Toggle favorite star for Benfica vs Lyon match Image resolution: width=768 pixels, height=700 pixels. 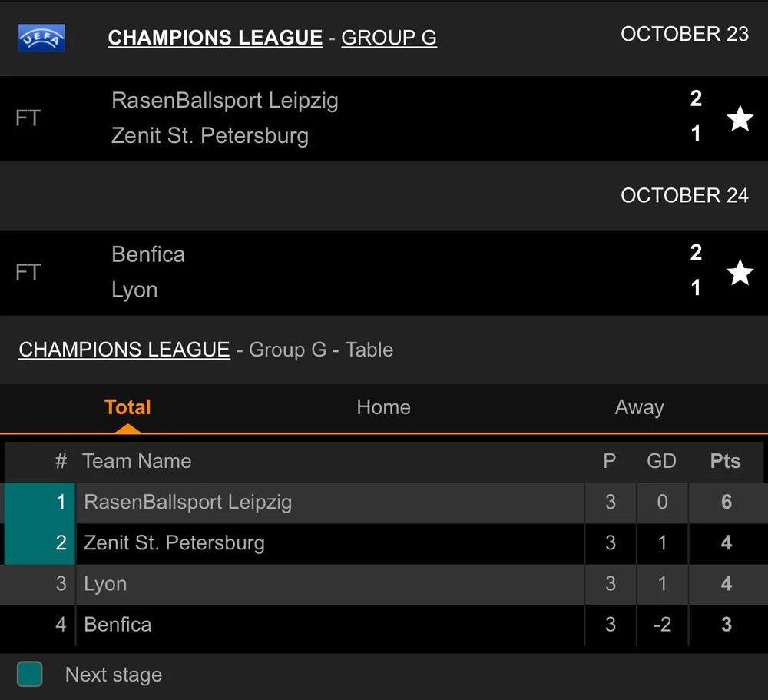(x=740, y=273)
